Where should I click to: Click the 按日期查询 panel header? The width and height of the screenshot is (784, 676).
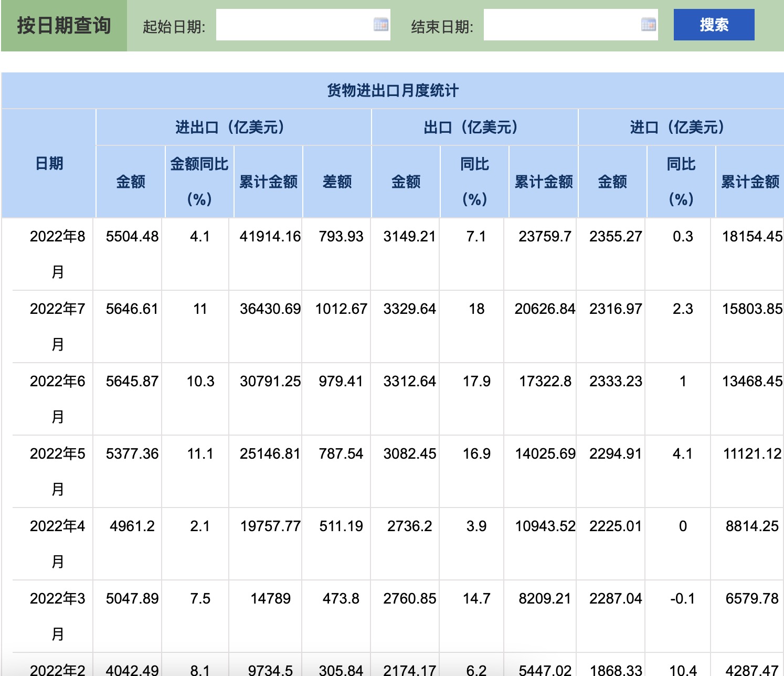click(x=63, y=24)
